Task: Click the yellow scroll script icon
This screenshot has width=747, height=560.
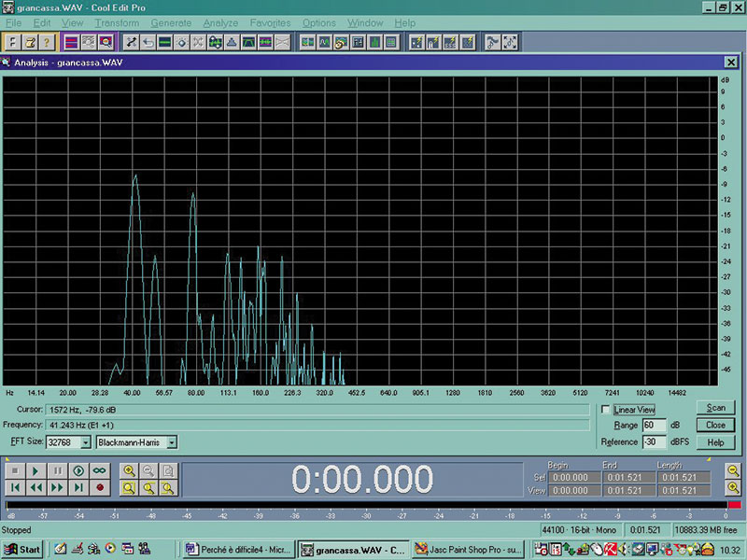Action: (30, 42)
